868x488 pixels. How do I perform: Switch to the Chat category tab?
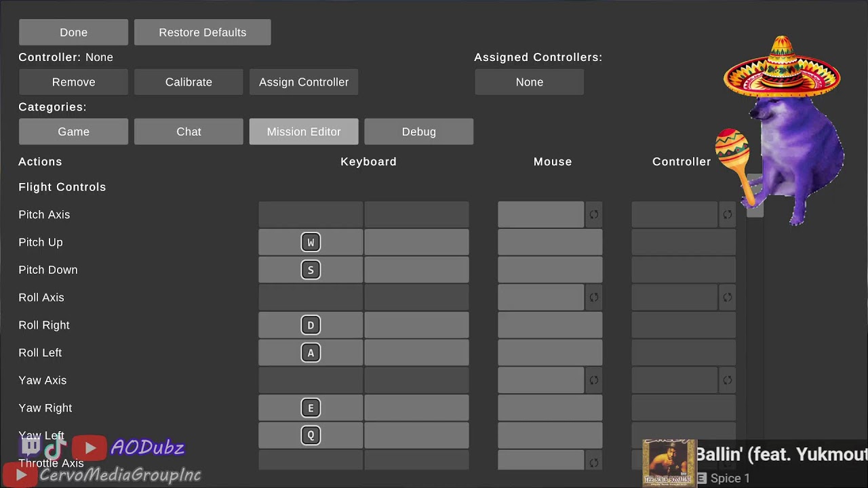coord(189,131)
